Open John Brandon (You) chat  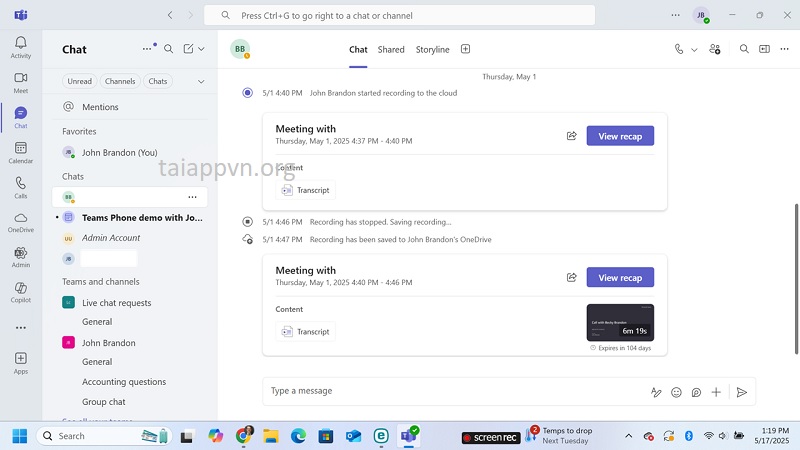(130, 153)
